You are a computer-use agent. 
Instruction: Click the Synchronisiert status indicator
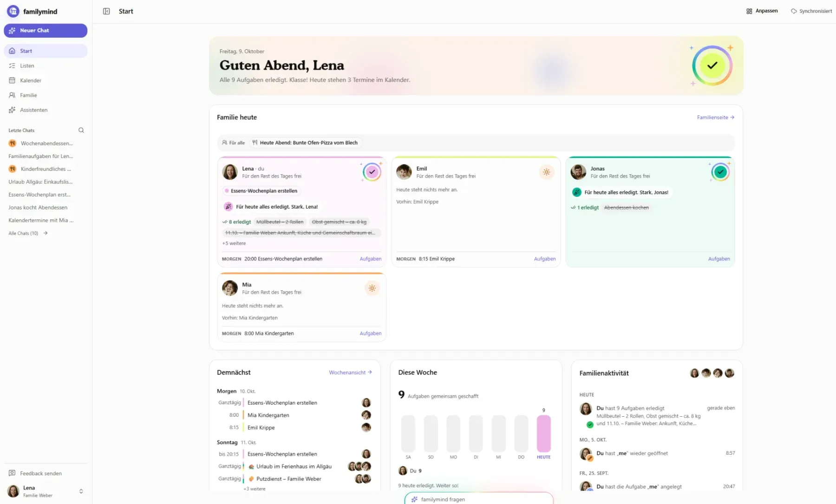click(x=811, y=11)
